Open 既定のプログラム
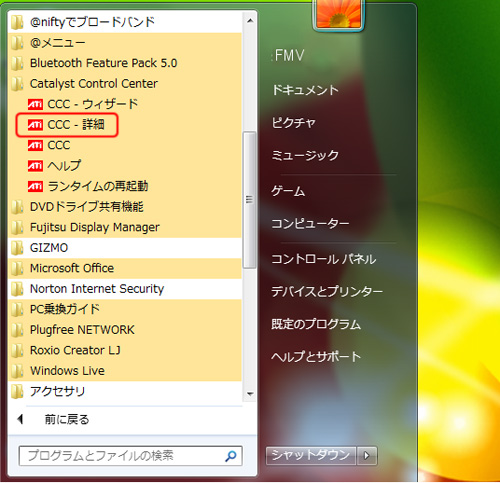This screenshot has height=483, width=500. (x=316, y=324)
